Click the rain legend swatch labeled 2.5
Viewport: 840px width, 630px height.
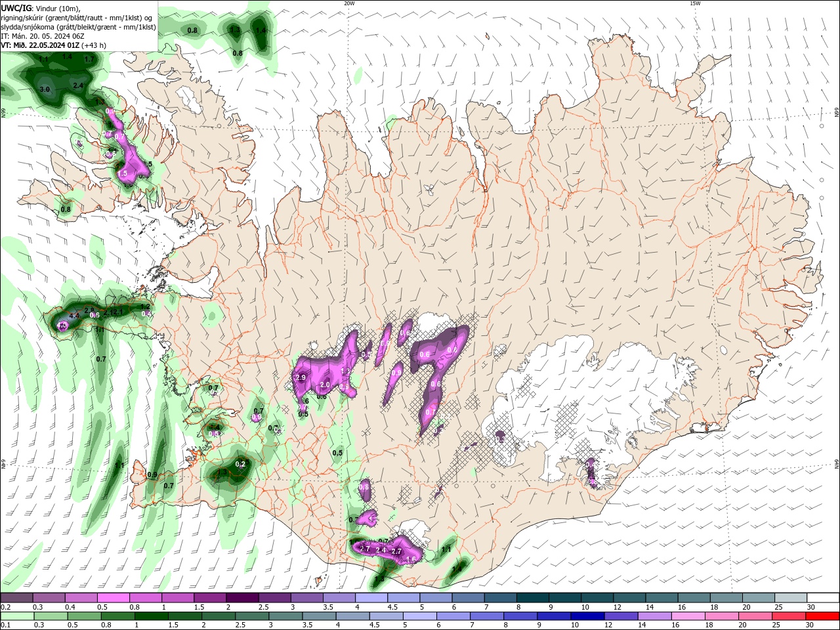(253, 616)
